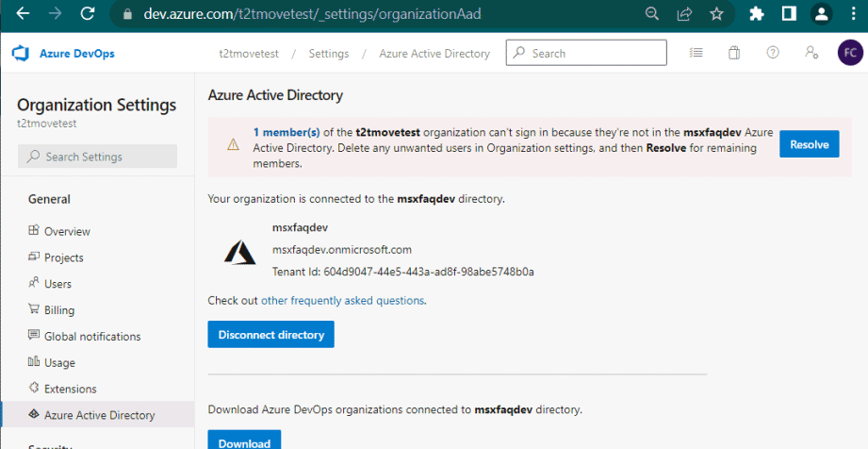
Task: Click the browser address bar URL
Action: [x=312, y=14]
